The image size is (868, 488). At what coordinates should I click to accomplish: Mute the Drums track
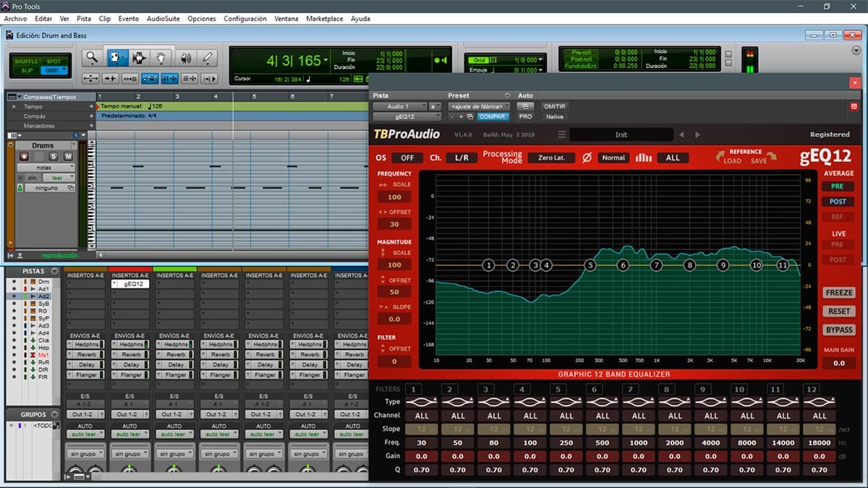68,156
